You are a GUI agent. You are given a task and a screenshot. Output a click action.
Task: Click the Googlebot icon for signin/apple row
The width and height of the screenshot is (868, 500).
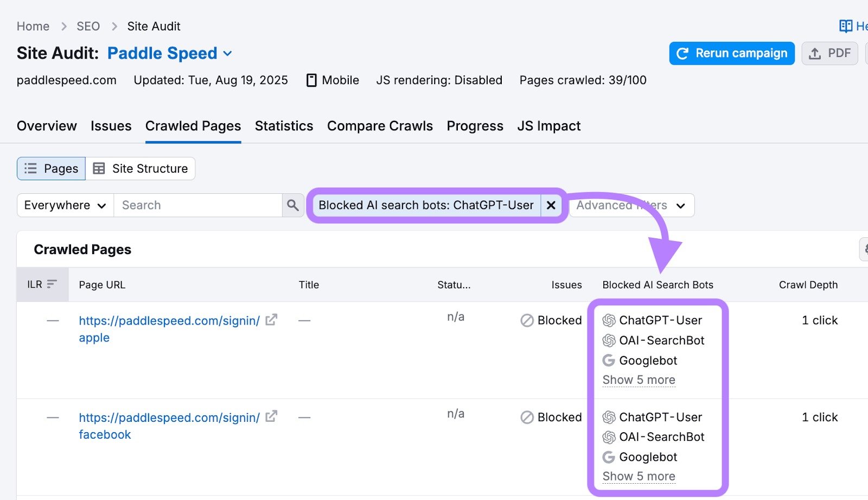tap(609, 360)
